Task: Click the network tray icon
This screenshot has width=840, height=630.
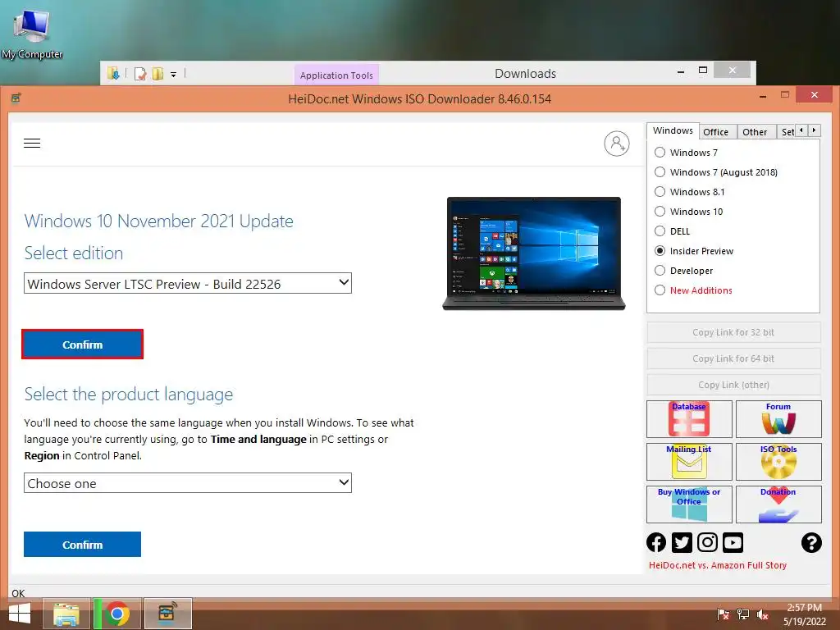Action: (743, 614)
